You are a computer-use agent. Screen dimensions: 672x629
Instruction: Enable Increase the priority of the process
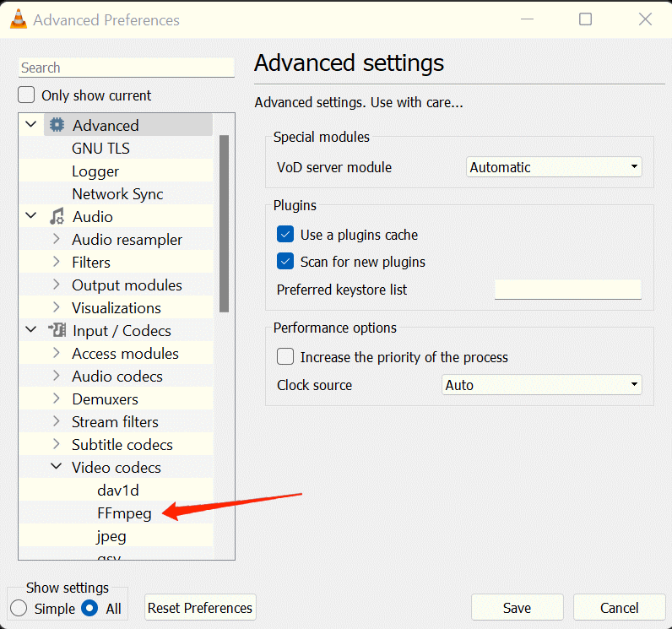click(285, 356)
